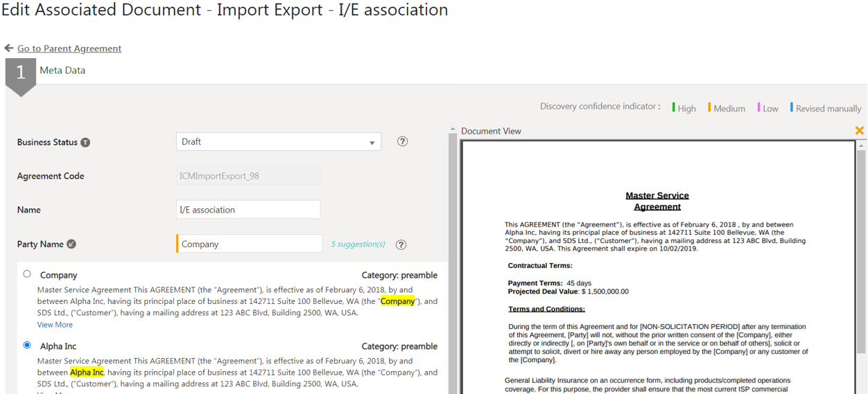The width and height of the screenshot is (868, 394).
Task: Open the Business Status dropdown
Action: [x=278, y=142]
